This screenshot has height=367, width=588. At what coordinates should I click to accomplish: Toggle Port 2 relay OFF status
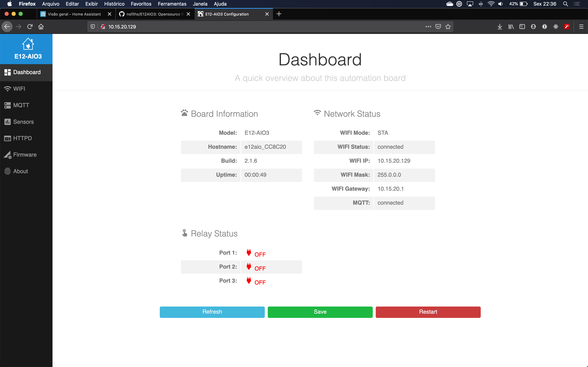tap(260, 268)
